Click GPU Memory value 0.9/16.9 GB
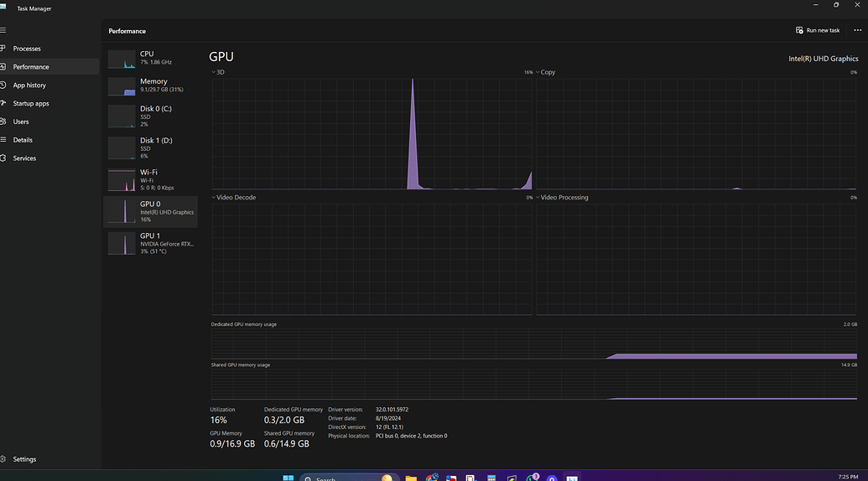This screenshot has width=868, height=481. [232, 444]
